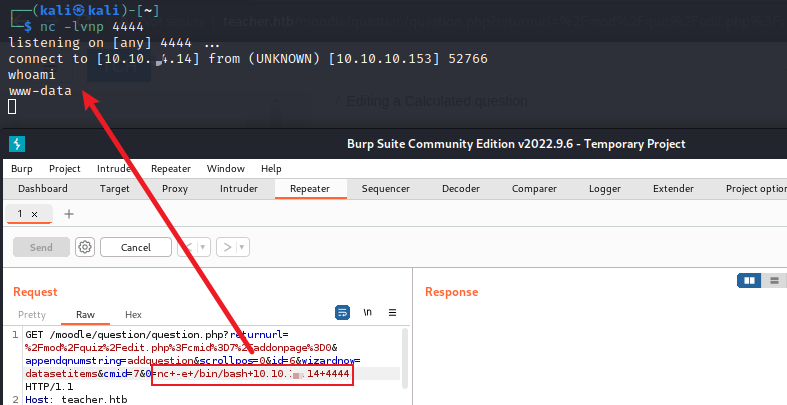This screenshot has width=787, height=405.
Task: Select top-bottom layout view icon
Action: pos(774,280)
